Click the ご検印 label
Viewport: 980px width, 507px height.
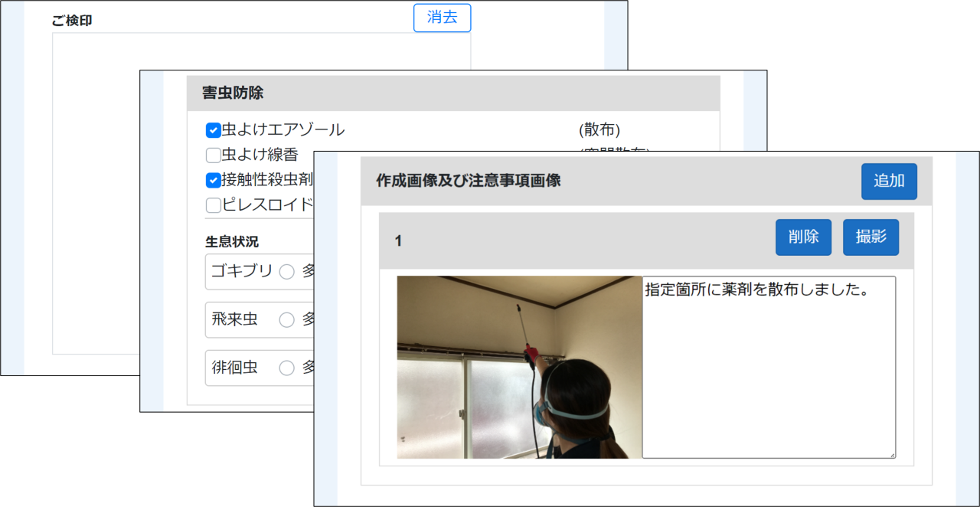(x=72, y=21)
